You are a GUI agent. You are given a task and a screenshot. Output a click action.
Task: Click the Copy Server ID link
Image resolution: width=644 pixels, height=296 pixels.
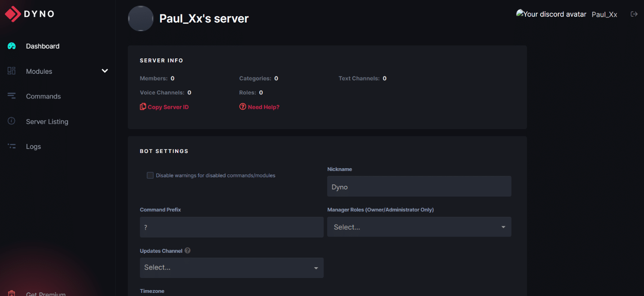tap(164, 107)
